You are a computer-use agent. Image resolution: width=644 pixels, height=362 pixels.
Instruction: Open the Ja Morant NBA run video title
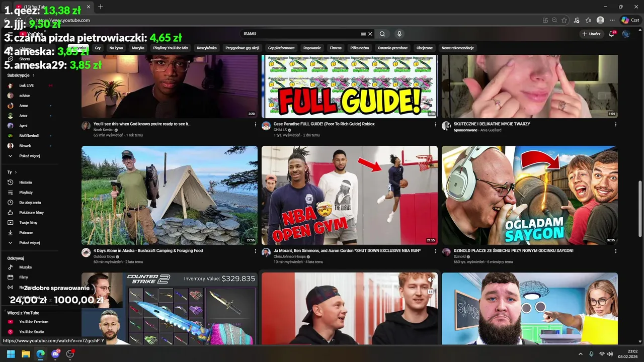click(347, 250)
